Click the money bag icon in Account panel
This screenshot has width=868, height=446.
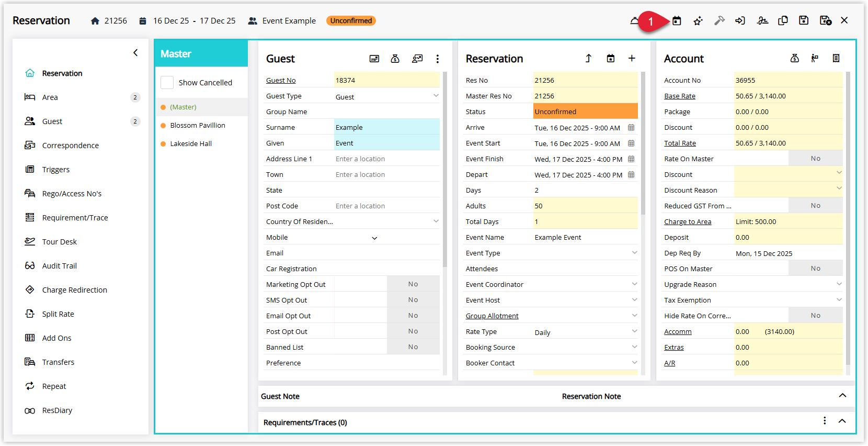pos(795,58)
